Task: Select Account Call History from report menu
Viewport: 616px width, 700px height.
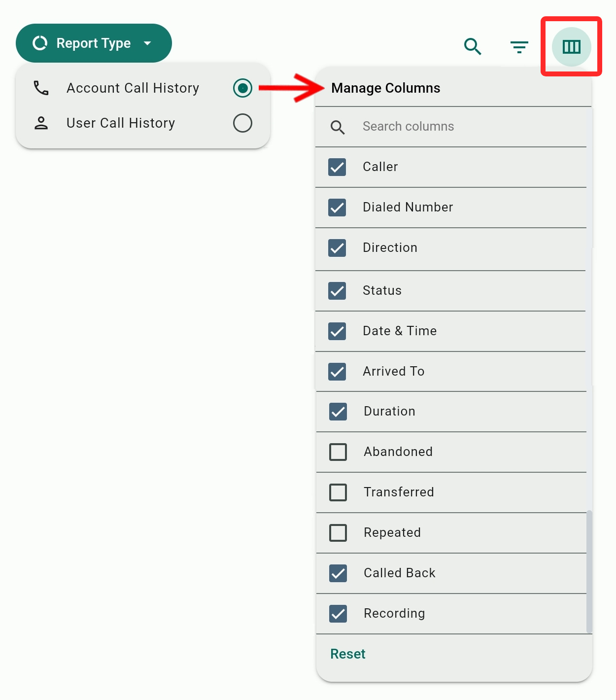Action: 133,88
